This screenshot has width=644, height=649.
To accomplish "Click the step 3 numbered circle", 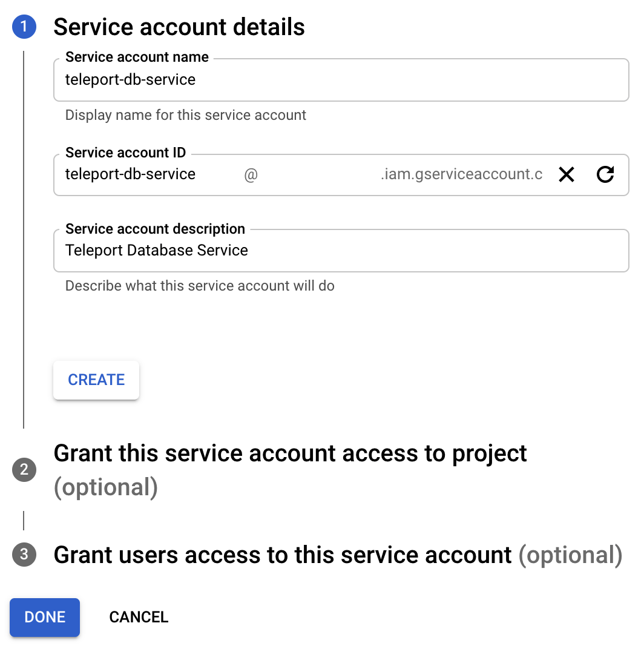I will 24,555.
